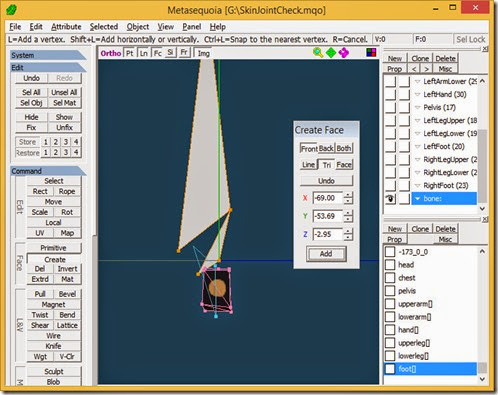The width and height of the screenshot is (498, 395).
Task: Click the magnifier zoom icon in viewport header
Action: point(318,53)
